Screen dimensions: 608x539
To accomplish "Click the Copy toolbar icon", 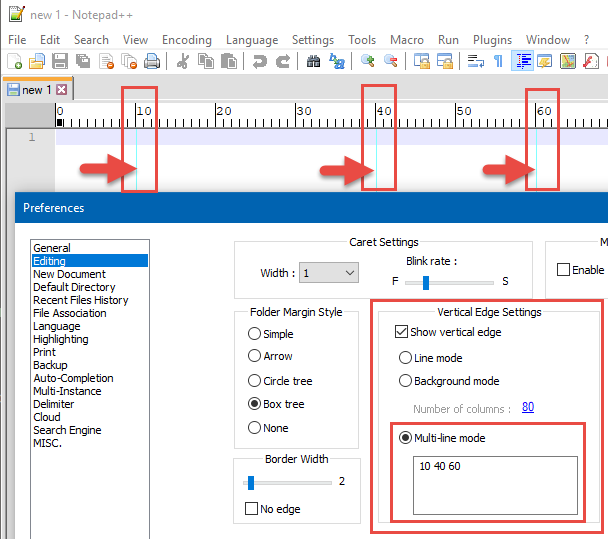I will coord(206,61).
